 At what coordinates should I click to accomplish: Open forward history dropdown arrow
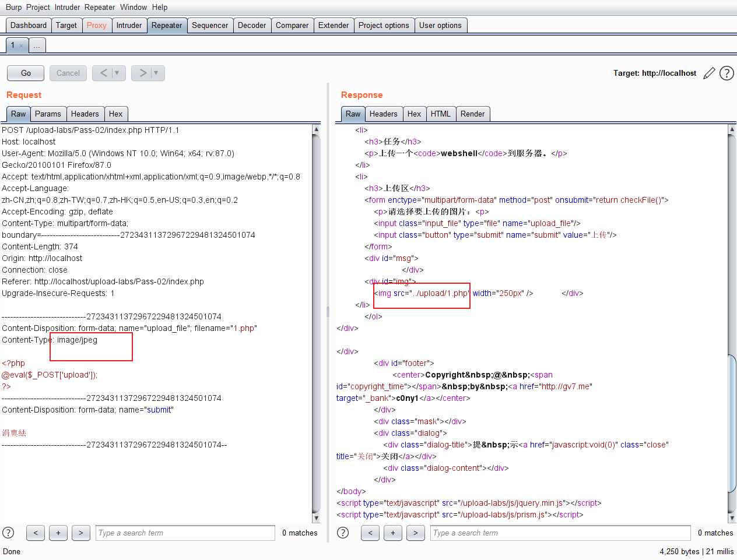point(156,73)
